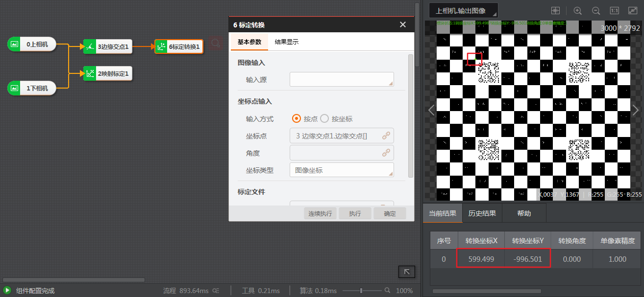
Task: Switch to the 历史结果 tab
Action: pos(483,212)
